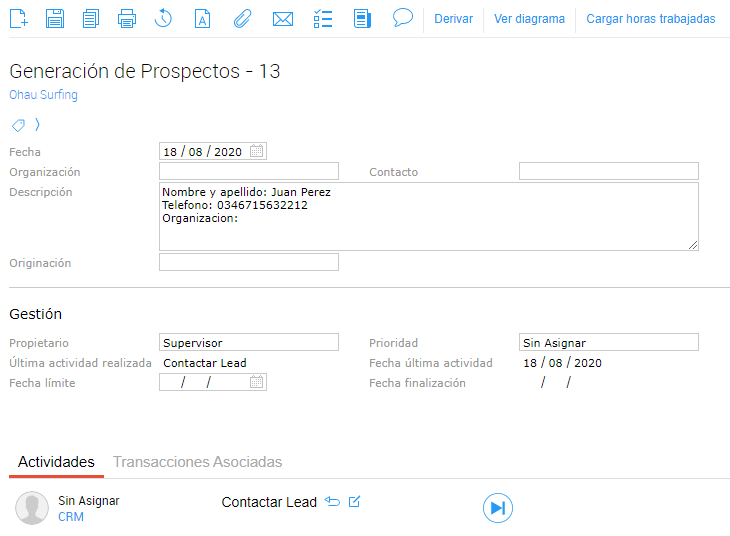The width and height of the screenshot is (730, 536).
Task: Switch to the Transacciones Asociadas tab
Action: click(197, 462)
